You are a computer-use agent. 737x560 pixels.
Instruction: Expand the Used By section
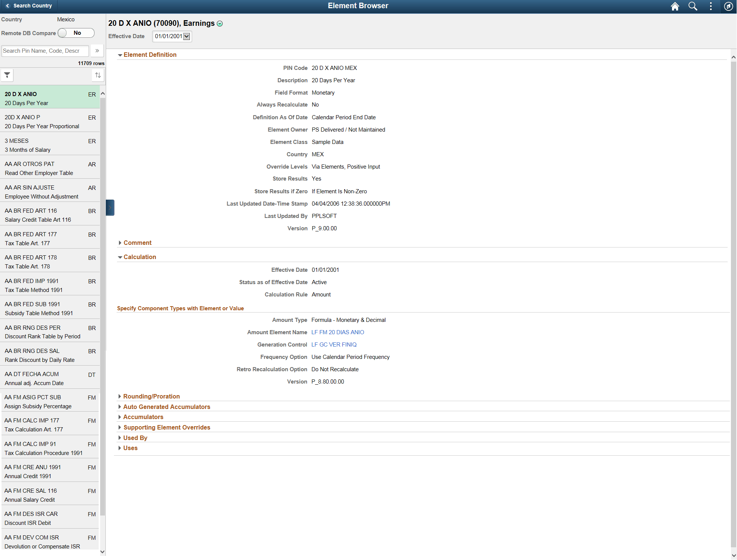135,438
